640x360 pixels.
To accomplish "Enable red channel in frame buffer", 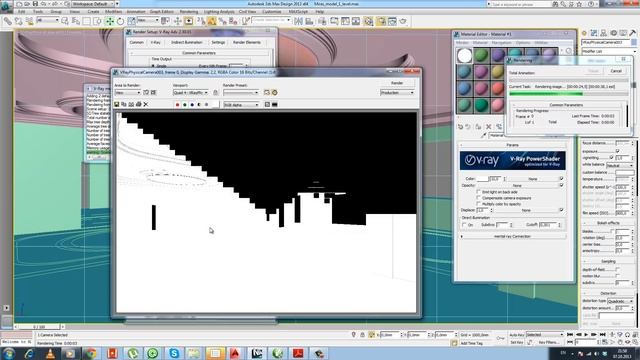I will [177, 105].
